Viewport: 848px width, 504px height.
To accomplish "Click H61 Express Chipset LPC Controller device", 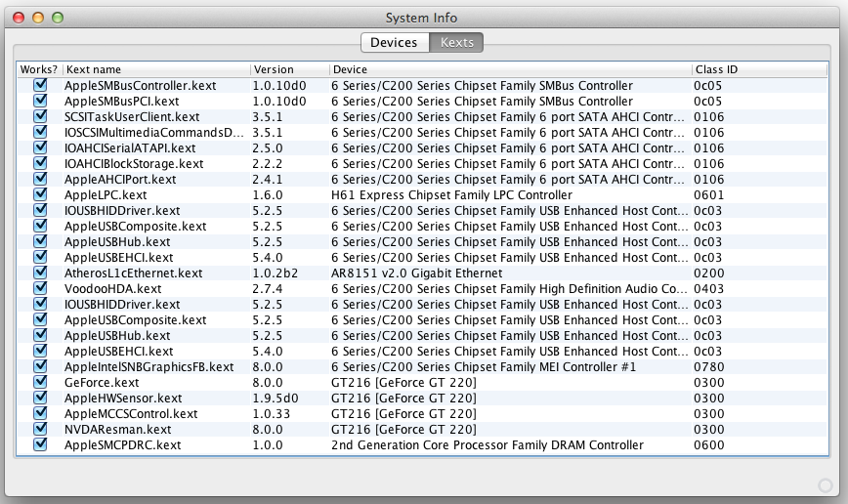I will (x=451, y=195).
